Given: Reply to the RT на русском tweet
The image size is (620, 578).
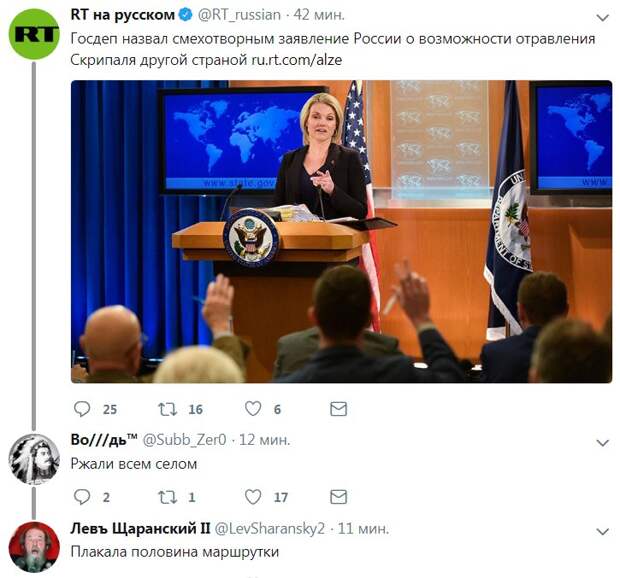Looking at the screenshot, I should pyautogui.click(x=82, y=409).
